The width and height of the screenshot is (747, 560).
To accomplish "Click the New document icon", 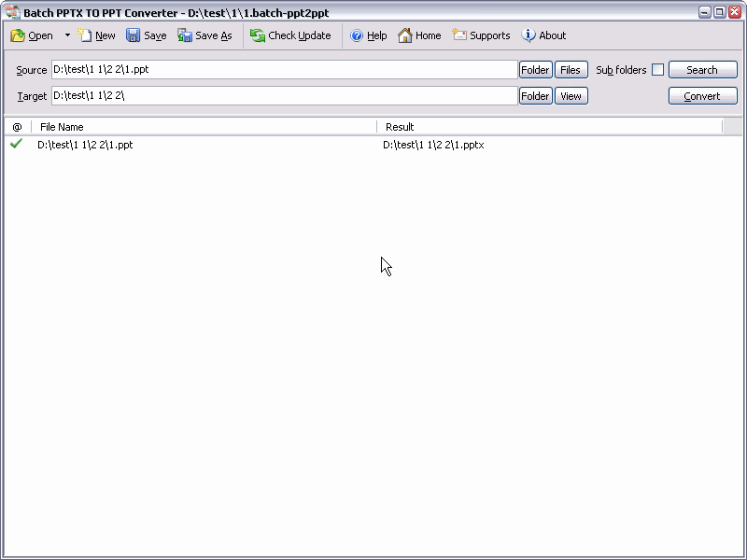I will pos(85,35).
